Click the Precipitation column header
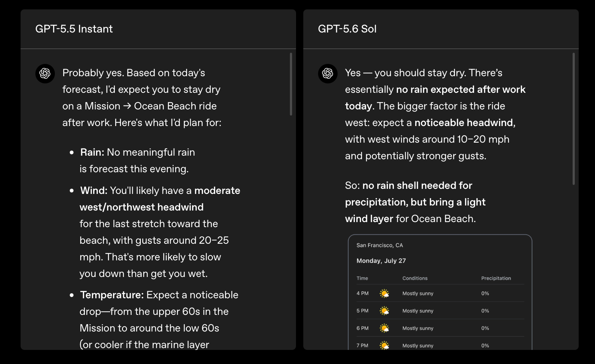The width and height of the screenshot is (595, 364). (x=496, y=278)
